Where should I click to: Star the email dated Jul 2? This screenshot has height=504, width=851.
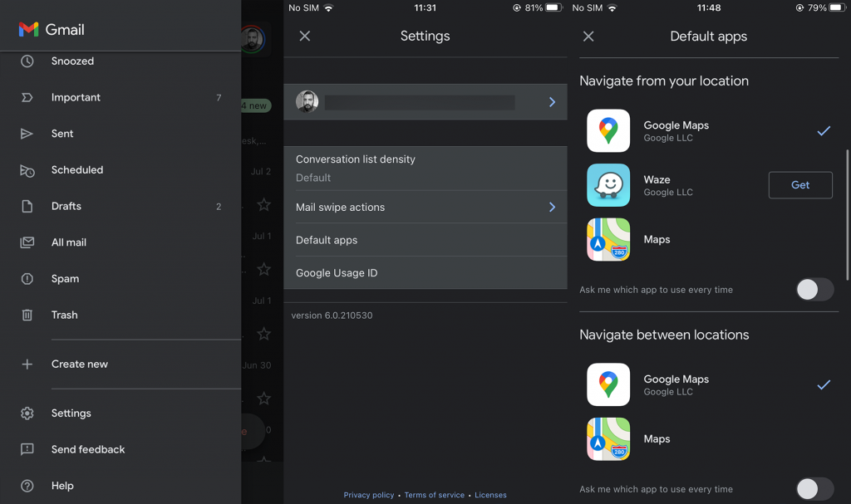pos(263,204)
